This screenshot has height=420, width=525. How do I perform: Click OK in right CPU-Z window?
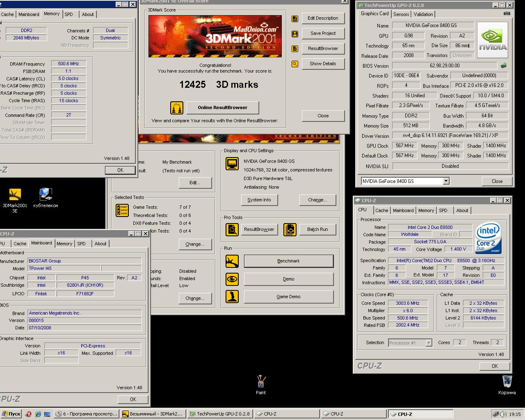coord(495,366)
